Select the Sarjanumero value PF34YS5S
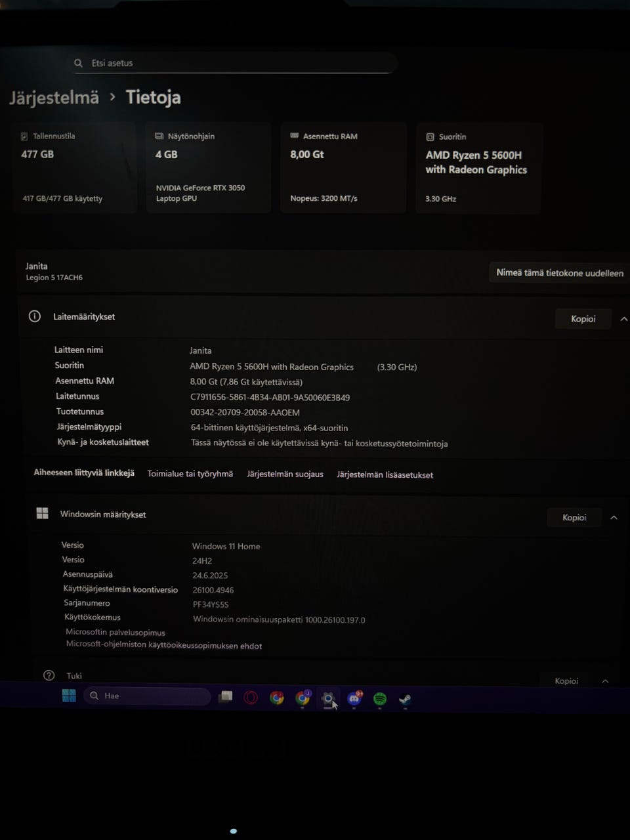This screenshot has width=630, height=840. [211, 604]
